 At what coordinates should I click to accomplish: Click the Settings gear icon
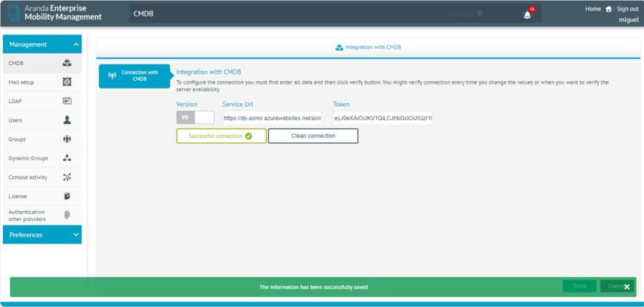tap(479, 14)
